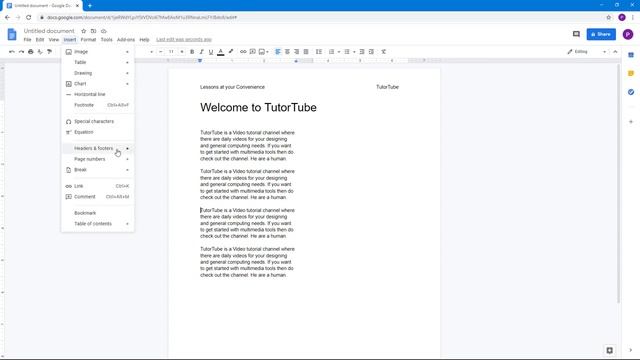
Task: Increase the indent
Action: 371,52
